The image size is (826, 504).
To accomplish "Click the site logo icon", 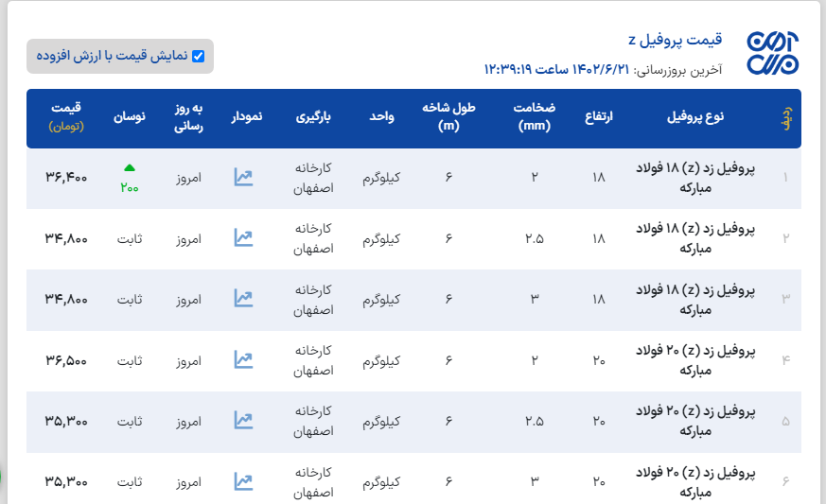I will [772, 53].
